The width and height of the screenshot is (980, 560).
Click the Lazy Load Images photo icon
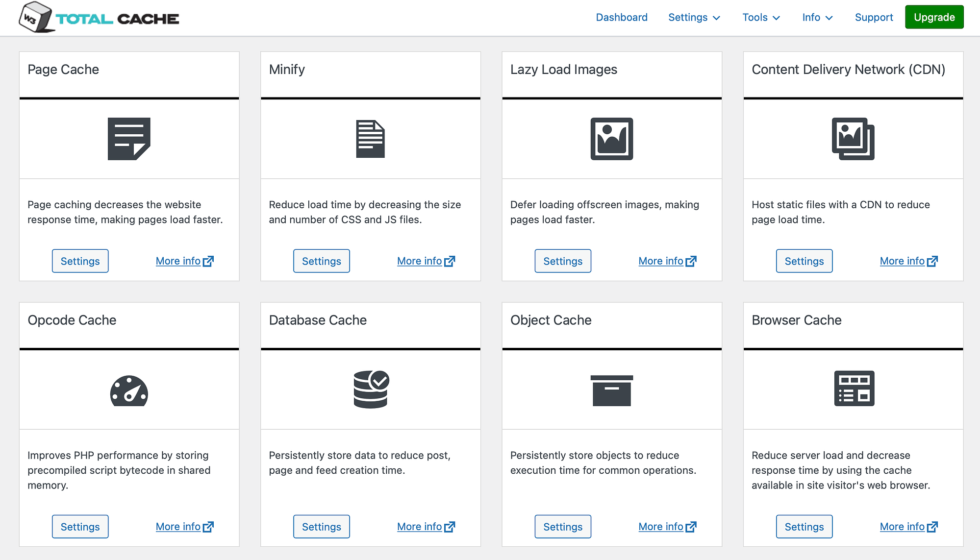coord(612,139)
